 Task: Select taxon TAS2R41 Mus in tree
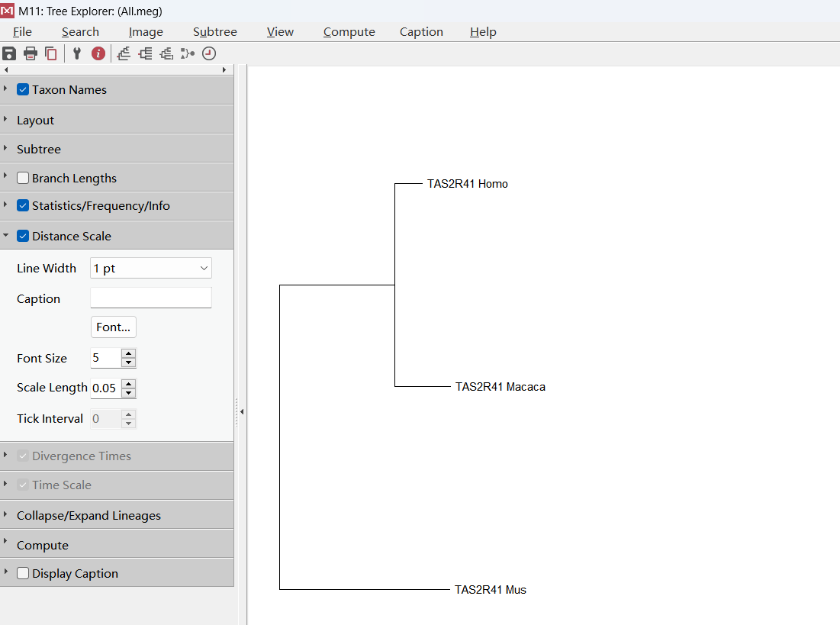tap(490, 590)
